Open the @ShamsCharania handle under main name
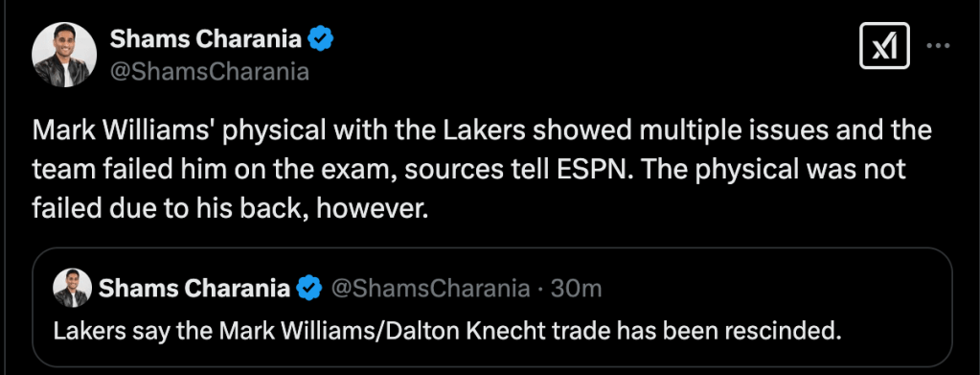 [x=210, y=72]
